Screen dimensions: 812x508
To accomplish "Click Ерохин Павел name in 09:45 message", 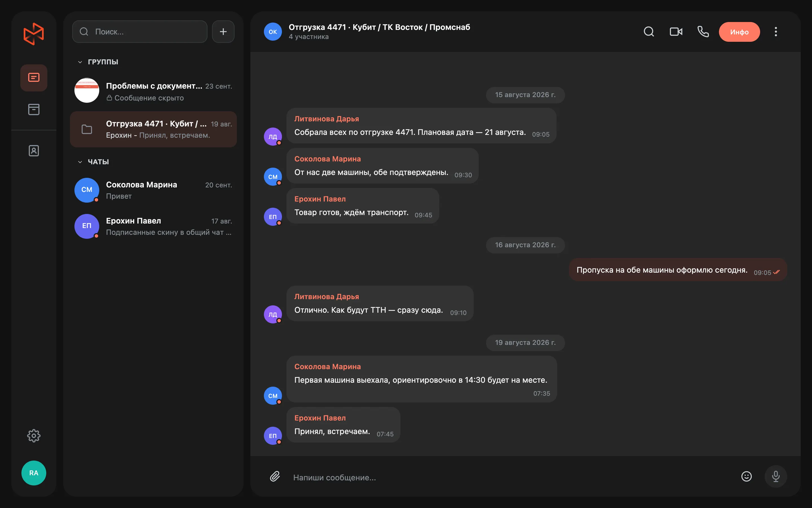I will (320, 199).
